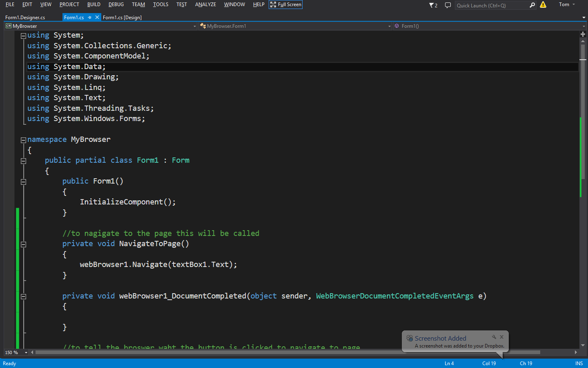Click the split editor window handle

point(583,34)
